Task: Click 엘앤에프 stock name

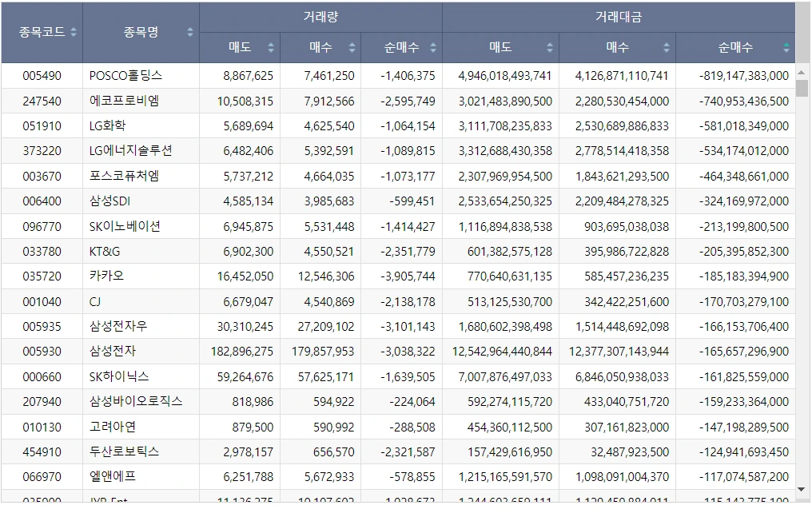Action: (x=113, y=476)
